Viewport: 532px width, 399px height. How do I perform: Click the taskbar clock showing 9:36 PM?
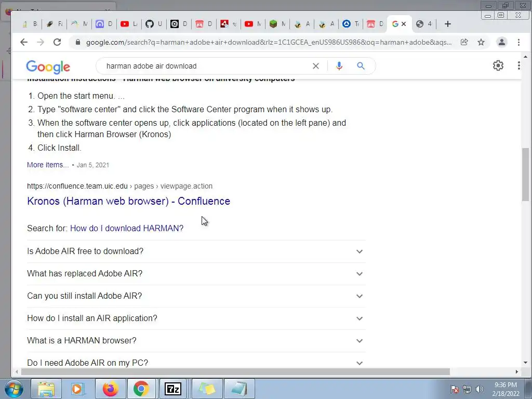point(506,389)
